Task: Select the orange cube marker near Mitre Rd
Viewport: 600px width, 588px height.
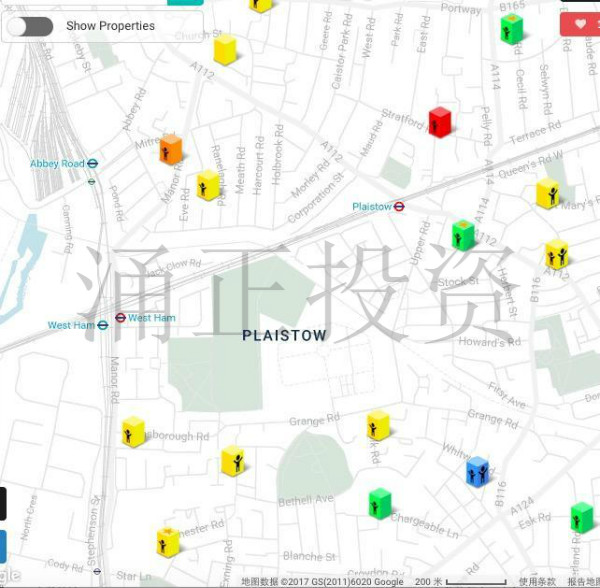Action: [x=171, y=150]
